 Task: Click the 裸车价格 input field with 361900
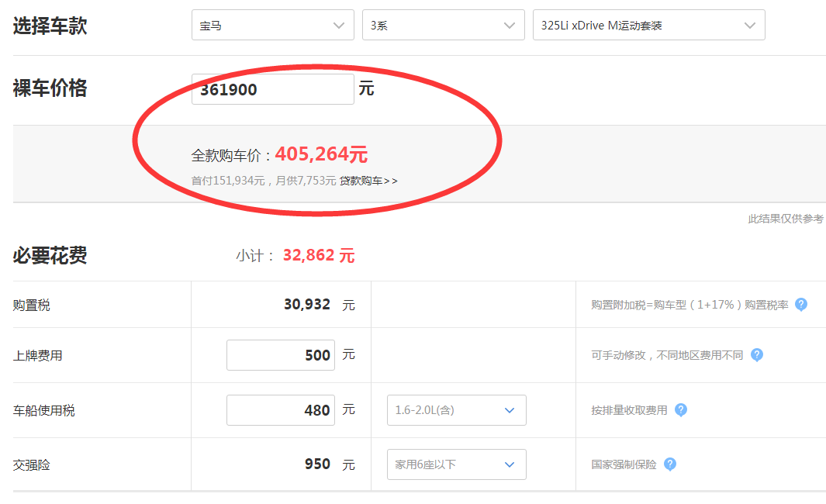(x=273, y=89)
